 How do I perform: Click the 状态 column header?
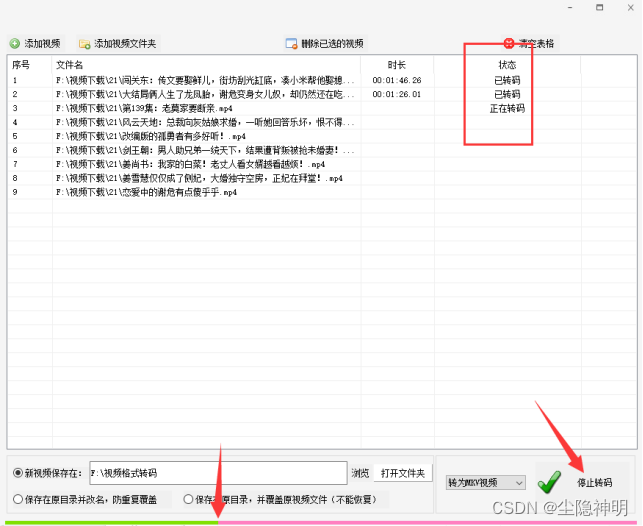[x=507, y=65]
